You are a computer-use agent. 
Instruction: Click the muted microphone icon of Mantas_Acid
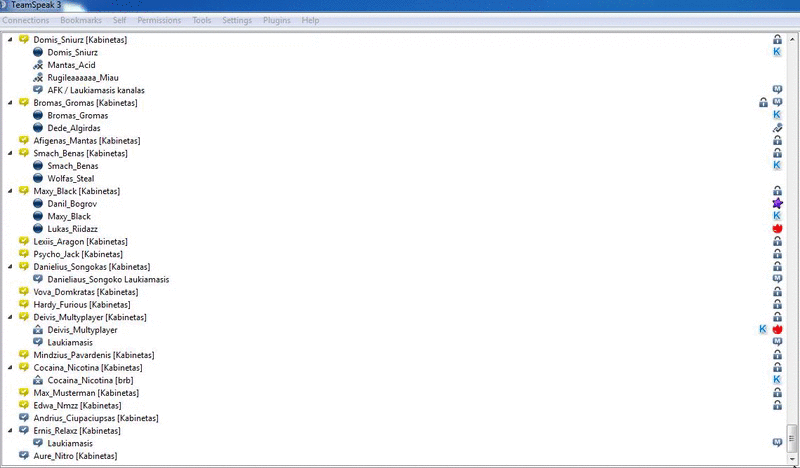[x=38, y=65]
